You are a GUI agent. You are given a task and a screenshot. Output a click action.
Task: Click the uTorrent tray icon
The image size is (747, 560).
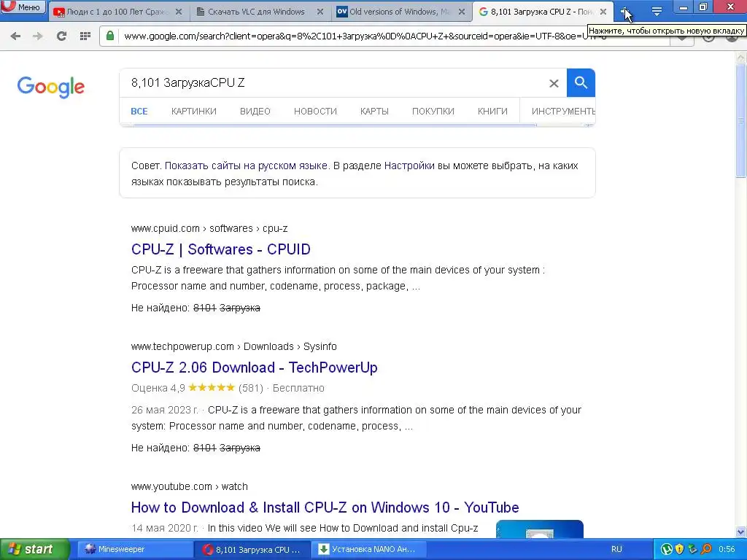tap(667, 549)
